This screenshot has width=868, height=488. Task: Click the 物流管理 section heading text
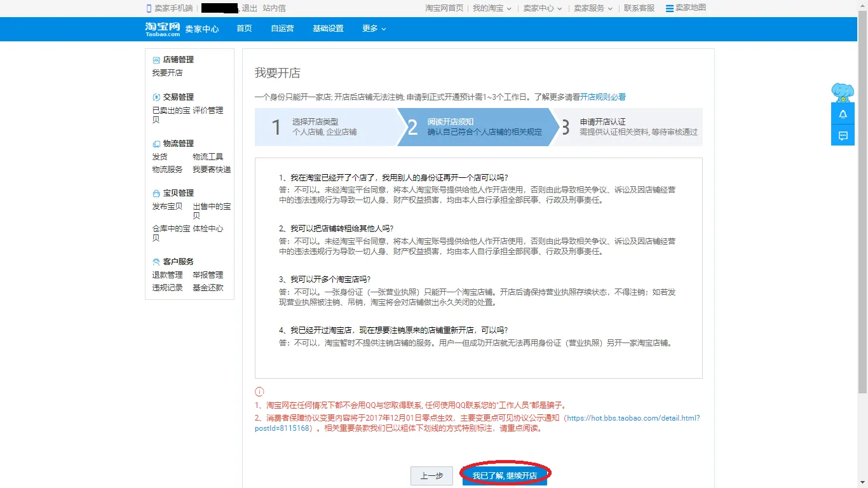[x=179, y=144]
